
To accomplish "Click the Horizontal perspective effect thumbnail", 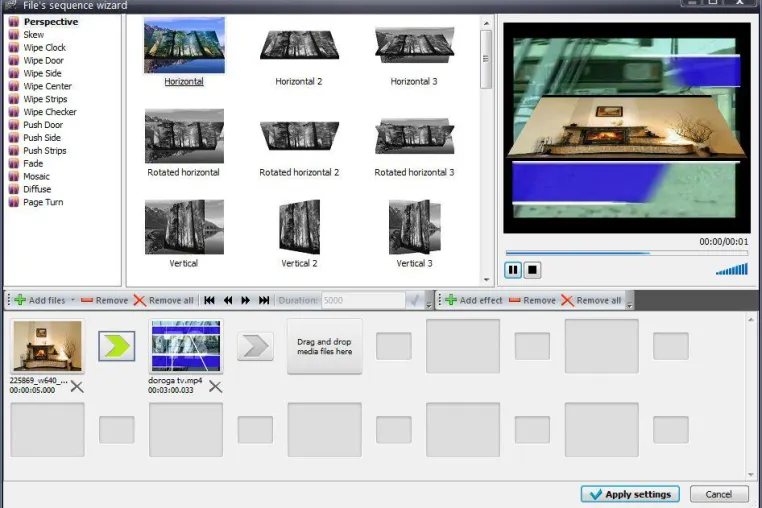I will point(184,45).
